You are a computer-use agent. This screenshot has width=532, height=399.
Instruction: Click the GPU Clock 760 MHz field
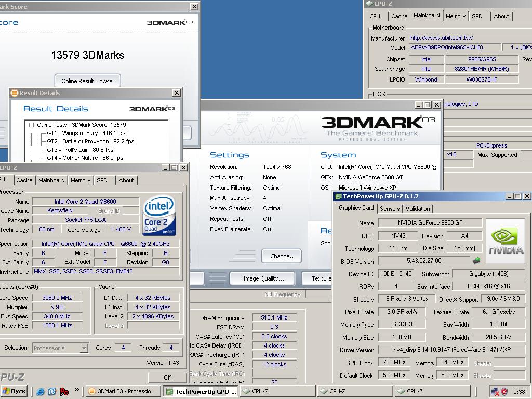pos(394,362)
